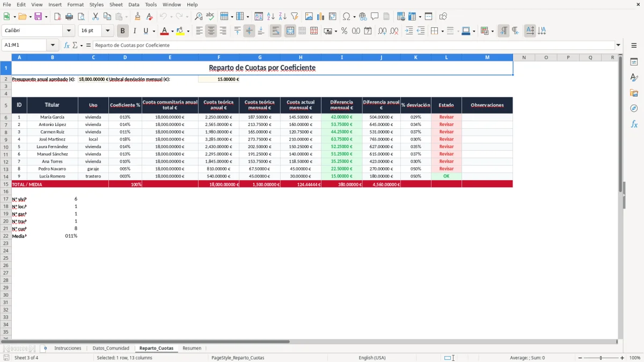The width and height of the screenshot is (644, 362).
Task: Toggle Align Left
Action: click(x=199, y=31)
